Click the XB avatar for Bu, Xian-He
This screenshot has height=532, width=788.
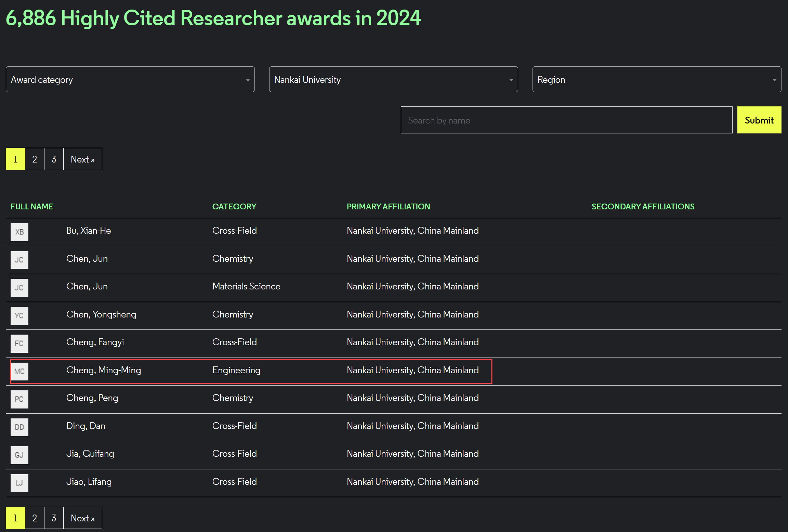[x=19, y=232]
